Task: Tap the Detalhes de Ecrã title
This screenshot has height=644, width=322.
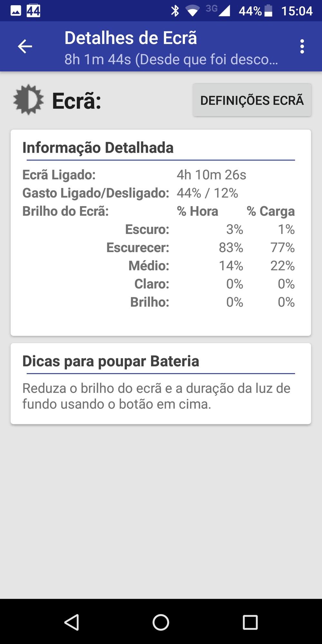Action: [x=131, y=38]
